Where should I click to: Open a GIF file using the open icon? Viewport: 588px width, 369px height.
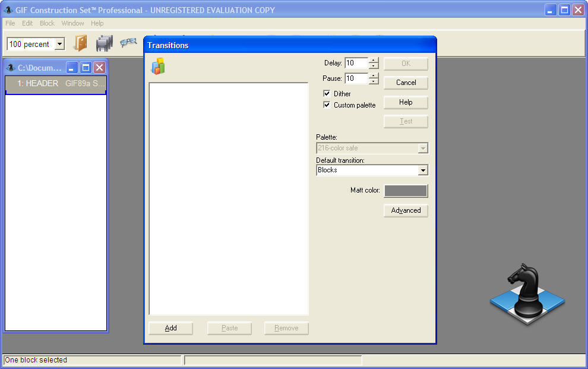click(x=80, y=43)
